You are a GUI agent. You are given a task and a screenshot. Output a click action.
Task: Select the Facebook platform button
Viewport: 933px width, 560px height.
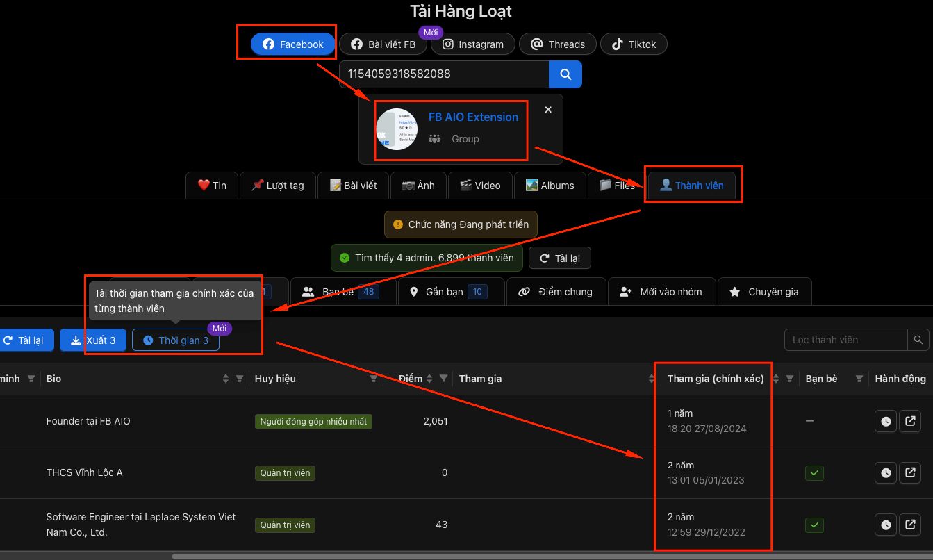coord(293,44)
